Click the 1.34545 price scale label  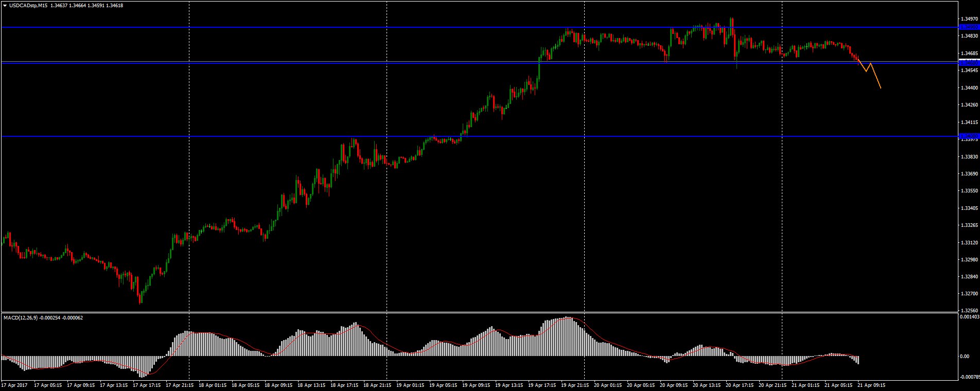[x=969, y=70]
